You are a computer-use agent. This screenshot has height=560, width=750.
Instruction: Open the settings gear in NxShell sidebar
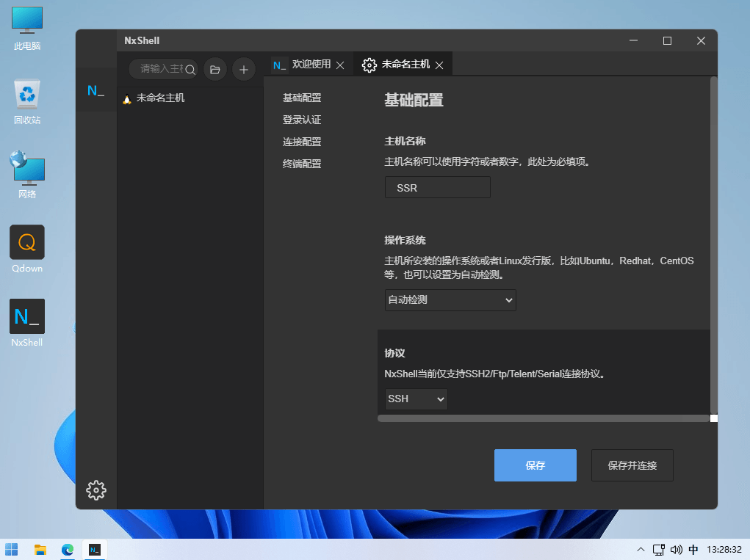[96, 490]
